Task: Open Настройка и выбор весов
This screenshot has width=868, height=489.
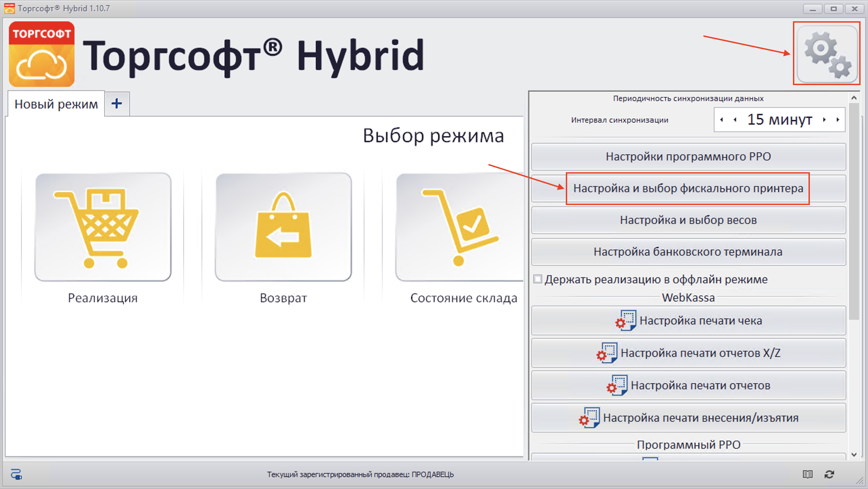Action: click(x=688, y=220)
